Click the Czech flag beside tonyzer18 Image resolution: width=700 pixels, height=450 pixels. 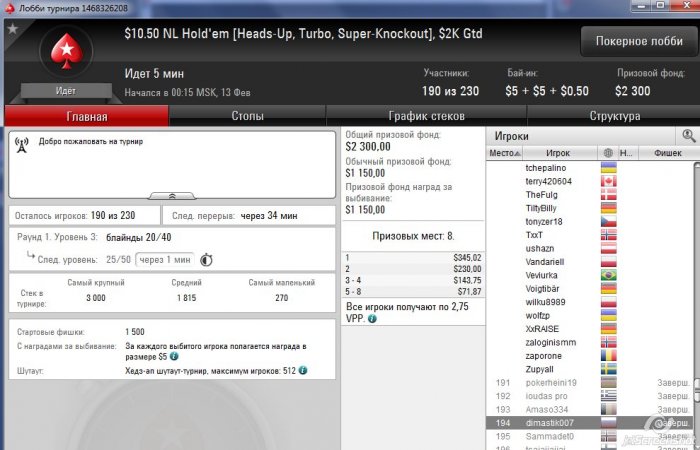pyautogui.click(x=608, y=221)
